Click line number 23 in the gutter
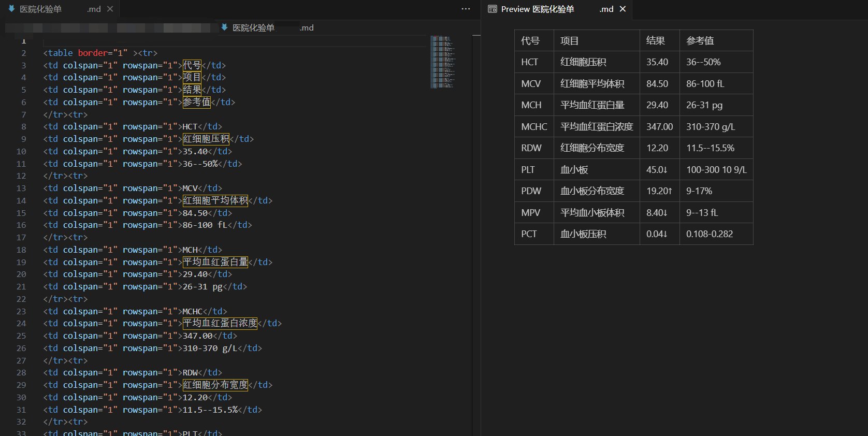868x436 pixels. click(21, 311)
